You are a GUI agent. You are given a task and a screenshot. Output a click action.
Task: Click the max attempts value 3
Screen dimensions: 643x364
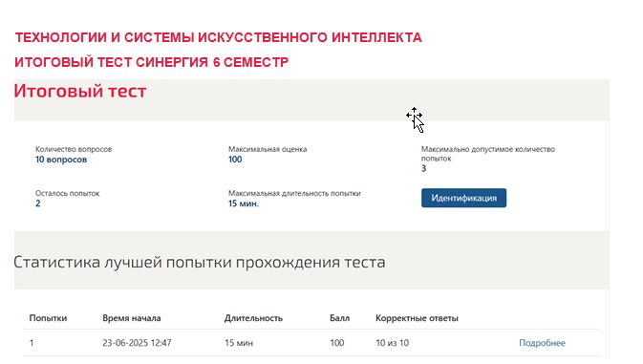tap(423, 168)
